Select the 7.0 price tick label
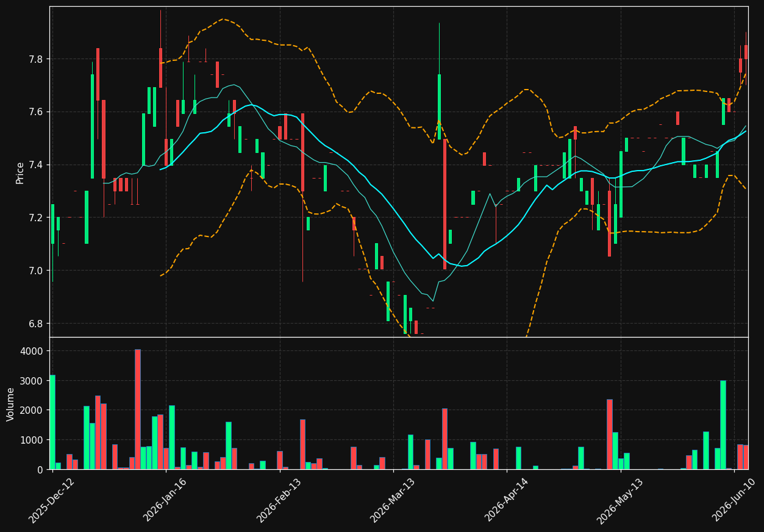The width and height of the screenshot is (764, 532). [35, 271]
